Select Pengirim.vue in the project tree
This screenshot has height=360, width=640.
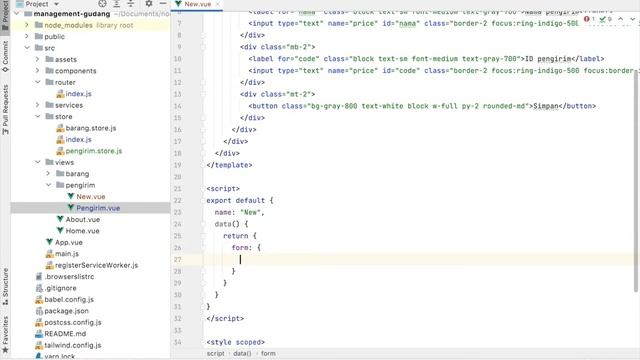98,208
